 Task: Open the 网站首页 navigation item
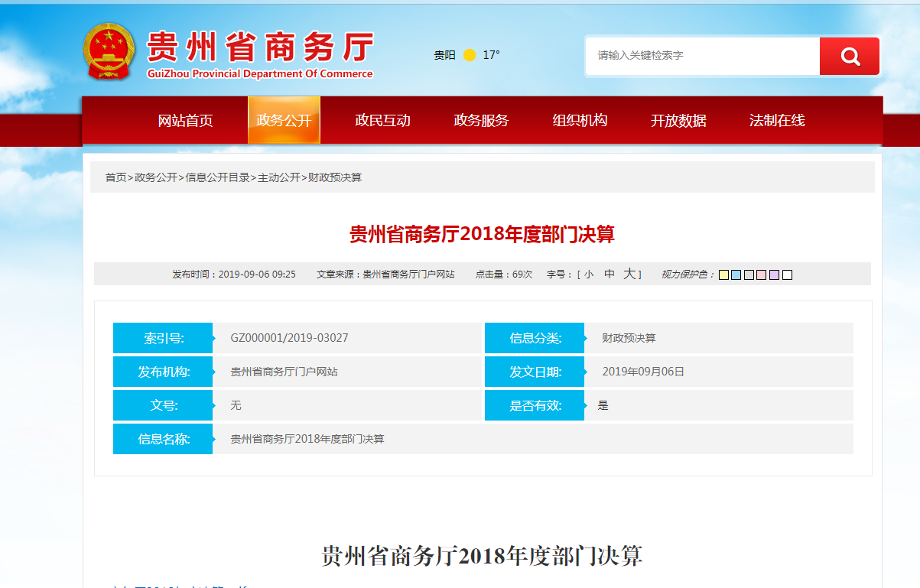(x=185, y=121)
